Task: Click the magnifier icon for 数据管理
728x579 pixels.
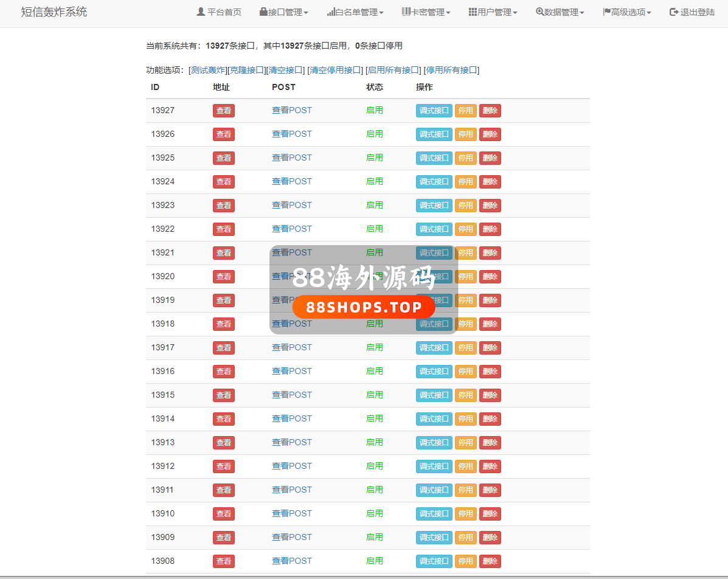Action: pyautogui.click(x=539, y=12)
